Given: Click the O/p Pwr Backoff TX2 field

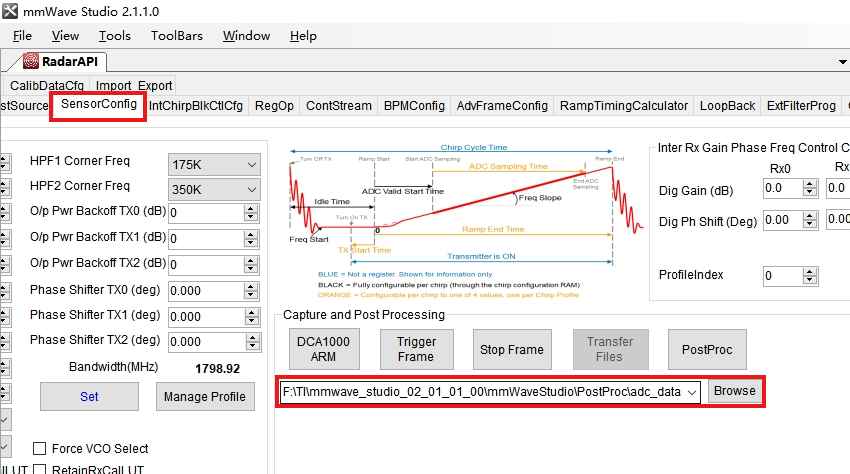Looking at the screenshot, I should click(206, 265).
